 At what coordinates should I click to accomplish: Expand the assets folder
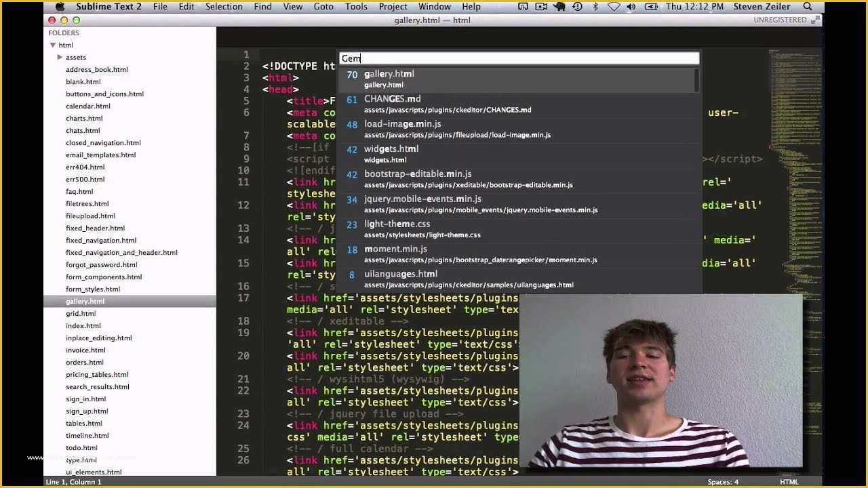(60, 58)
